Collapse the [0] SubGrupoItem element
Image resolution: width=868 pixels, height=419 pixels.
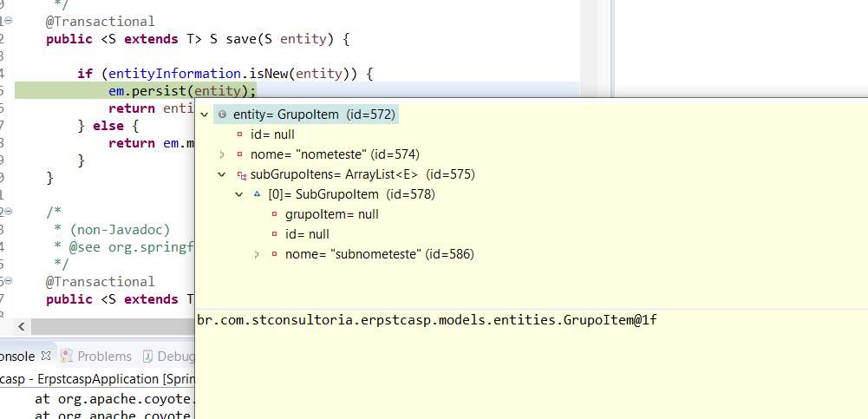point(239,194)
